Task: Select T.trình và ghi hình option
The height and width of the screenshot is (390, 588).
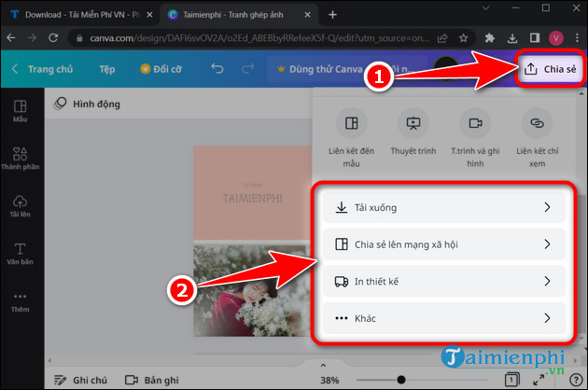Action: click(x=475, y=138)
